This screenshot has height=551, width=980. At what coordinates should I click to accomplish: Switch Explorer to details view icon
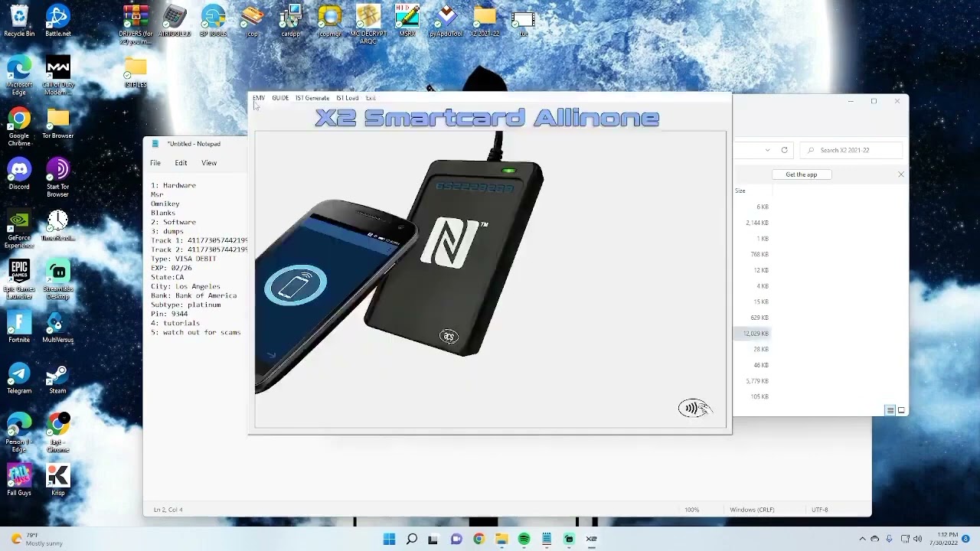[890, 410]
